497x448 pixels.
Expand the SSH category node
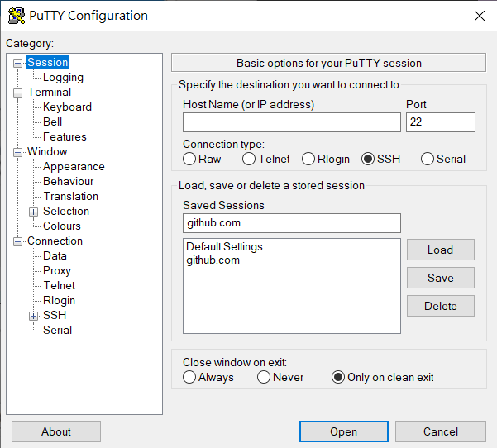[x=34, y=316]
